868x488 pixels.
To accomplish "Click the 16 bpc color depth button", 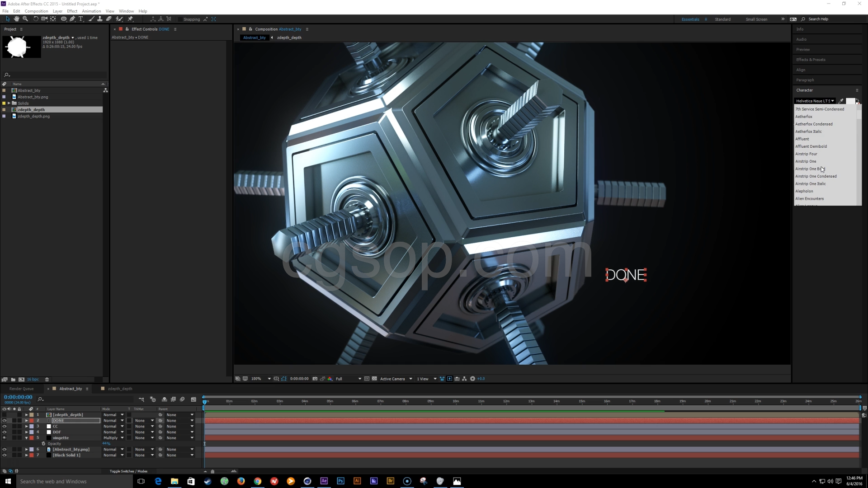I will [33, 380].
